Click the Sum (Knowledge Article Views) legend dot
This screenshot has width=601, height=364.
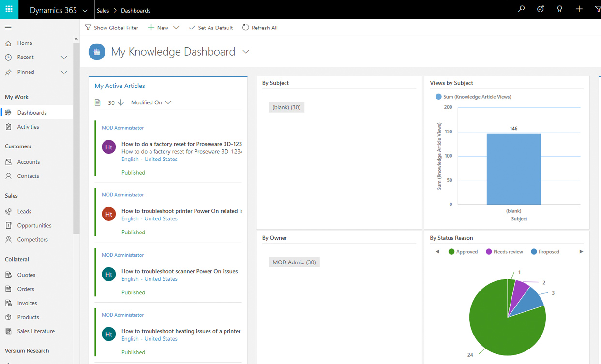click(x=438, y=97)
